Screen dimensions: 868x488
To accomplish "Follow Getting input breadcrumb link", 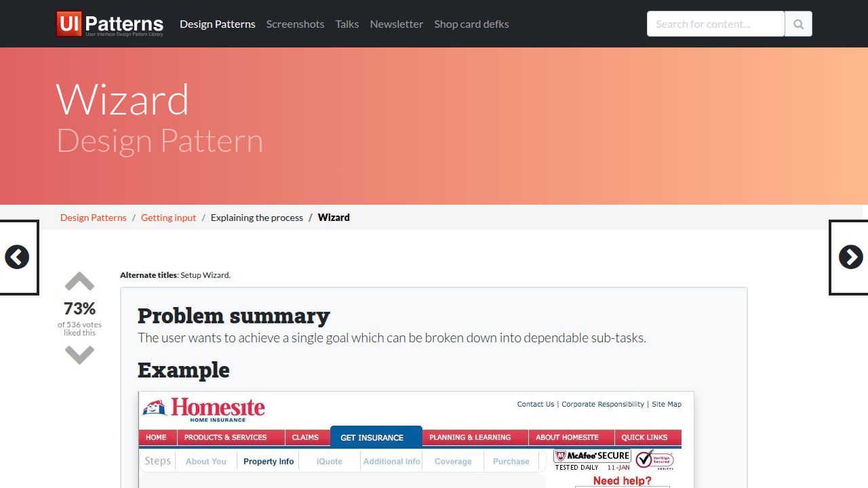I will pos(168,218).
